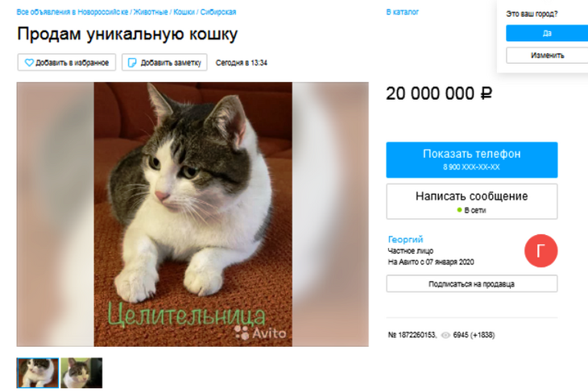
Task: Click the green online status dot
Action: pyautogui.click(x=459, y=210)
